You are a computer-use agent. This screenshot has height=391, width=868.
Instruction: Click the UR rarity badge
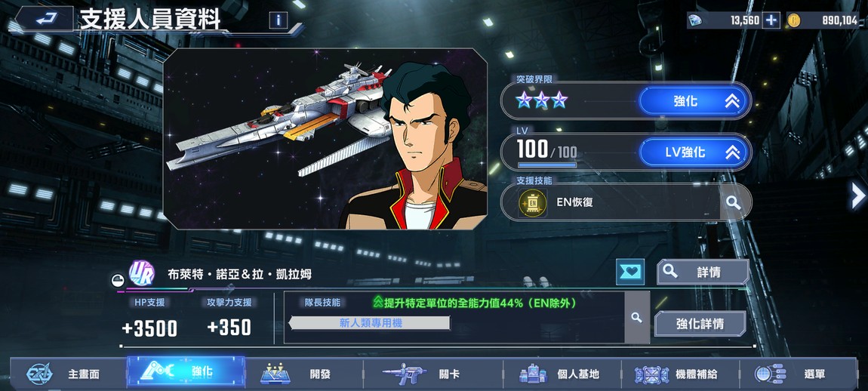(142, 273)
